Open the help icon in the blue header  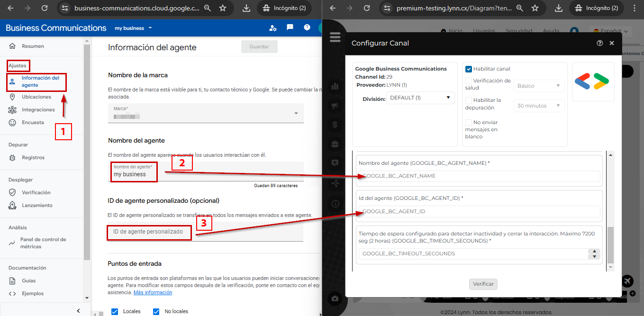coord(307,27)
